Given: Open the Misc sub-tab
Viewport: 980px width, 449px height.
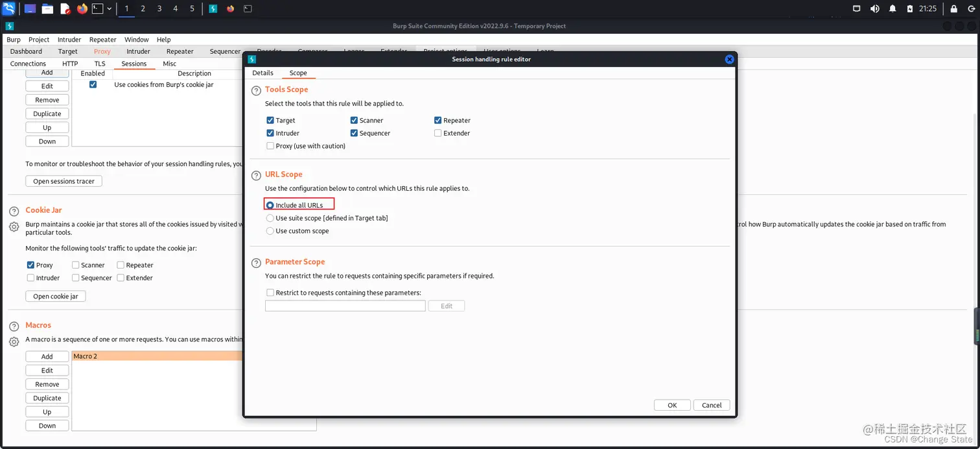Looking at the screenshot, I should click(169, 64).
